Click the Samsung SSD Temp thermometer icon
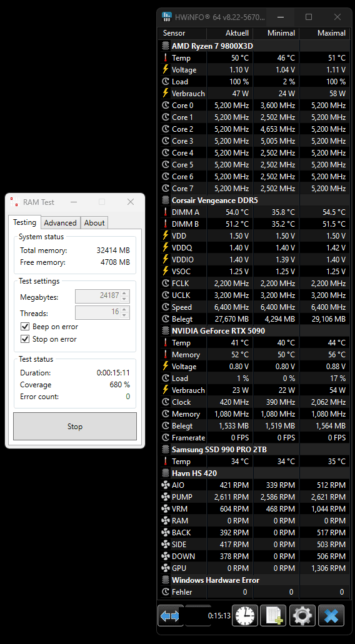Image resolution: width=355 pixels, height=644 pixels. pyautogui.click(x=166, y=461)
